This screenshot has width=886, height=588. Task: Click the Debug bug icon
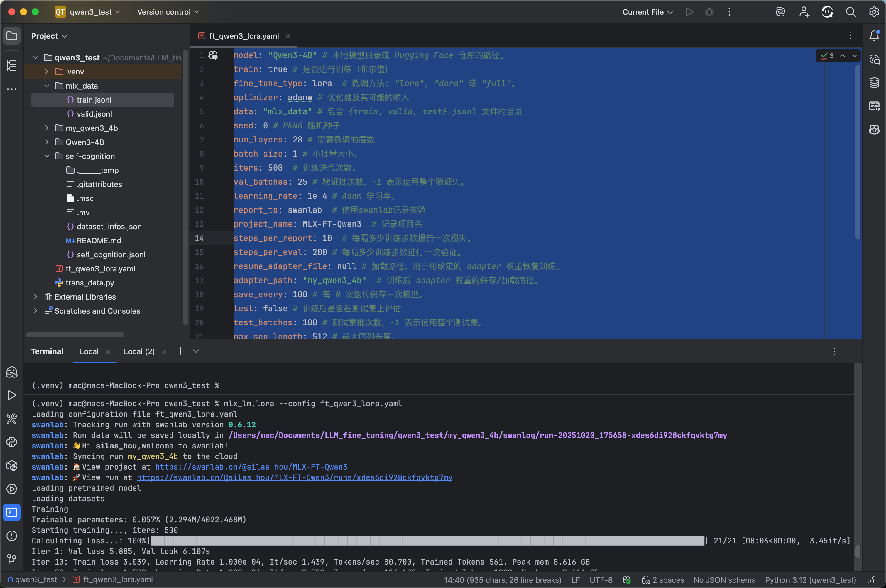point(709,12)
